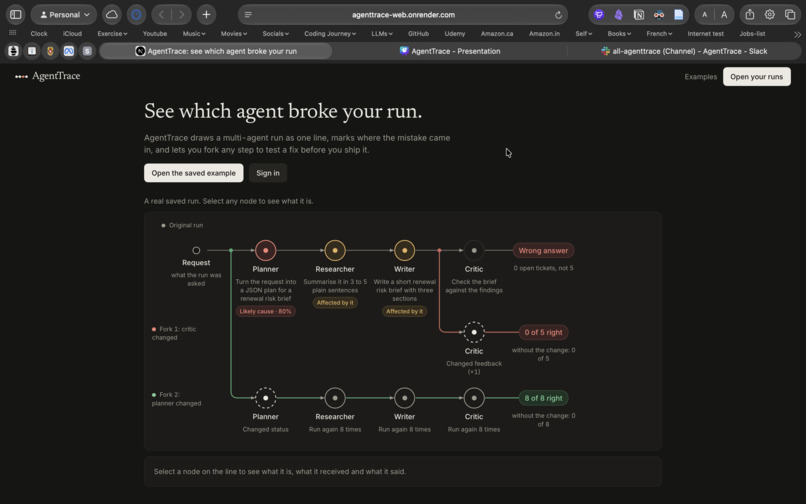The height and width of the screenshot is (504, 806).
Task: Open the second pinned tab
Action: [32, 51]
